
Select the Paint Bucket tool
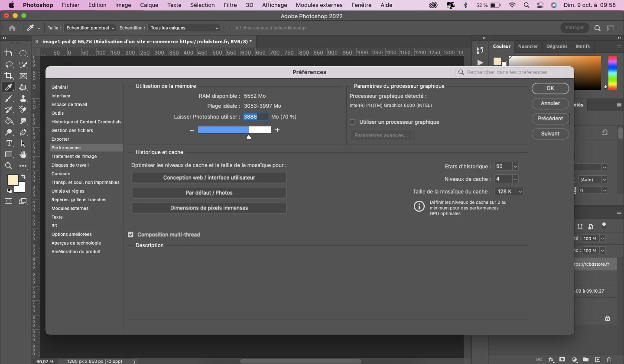click(9, 121)
